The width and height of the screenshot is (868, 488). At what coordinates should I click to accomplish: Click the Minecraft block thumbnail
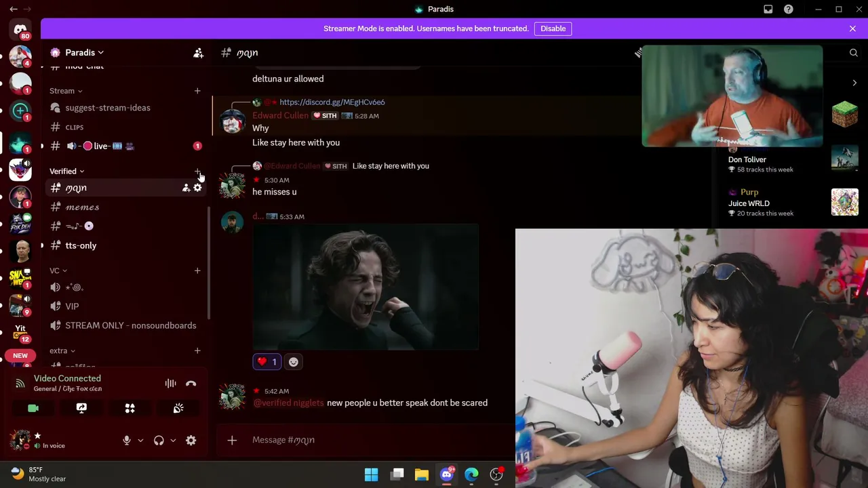click(845, 115)
